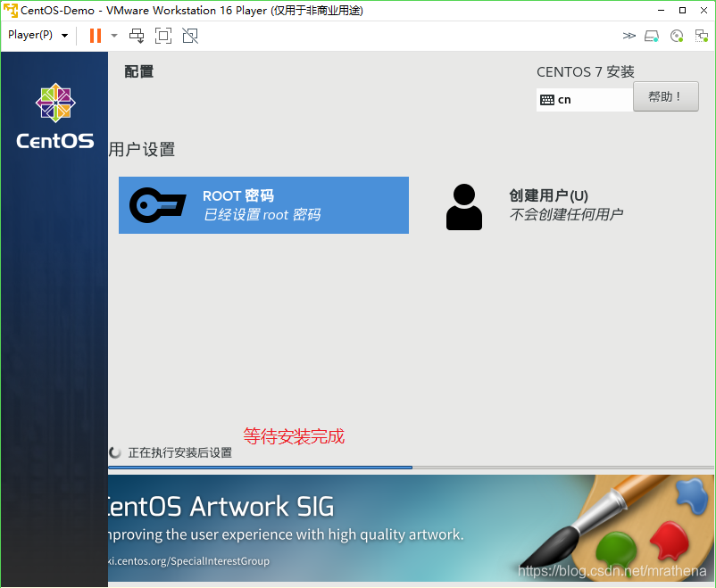
Task: Click the CD/DVD drive device icon
Action: (x=677, y=36)
